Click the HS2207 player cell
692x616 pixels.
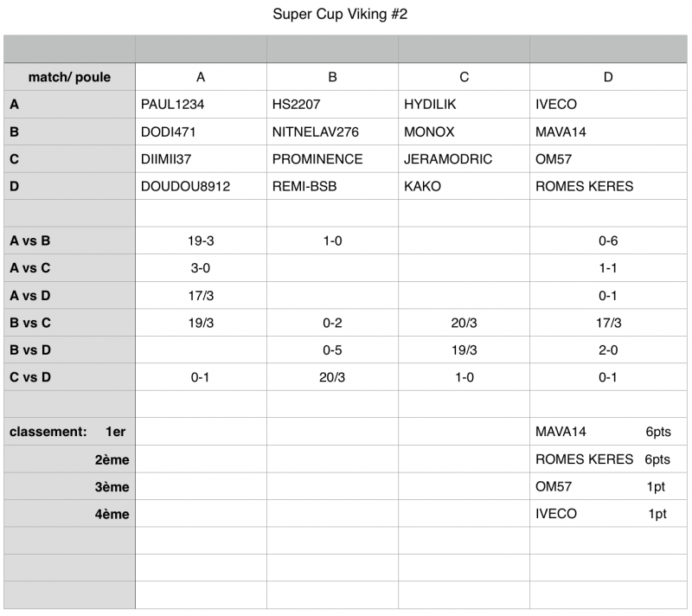point(332,104)
